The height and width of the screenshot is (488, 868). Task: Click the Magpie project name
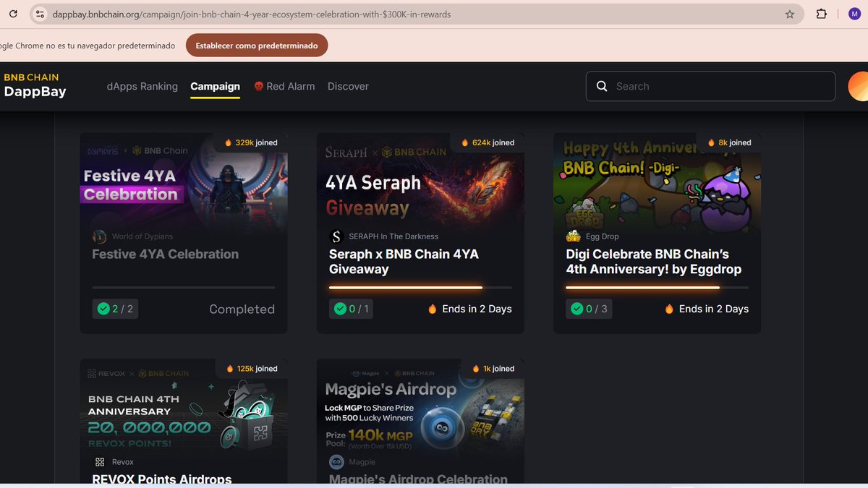coord(362,462)
